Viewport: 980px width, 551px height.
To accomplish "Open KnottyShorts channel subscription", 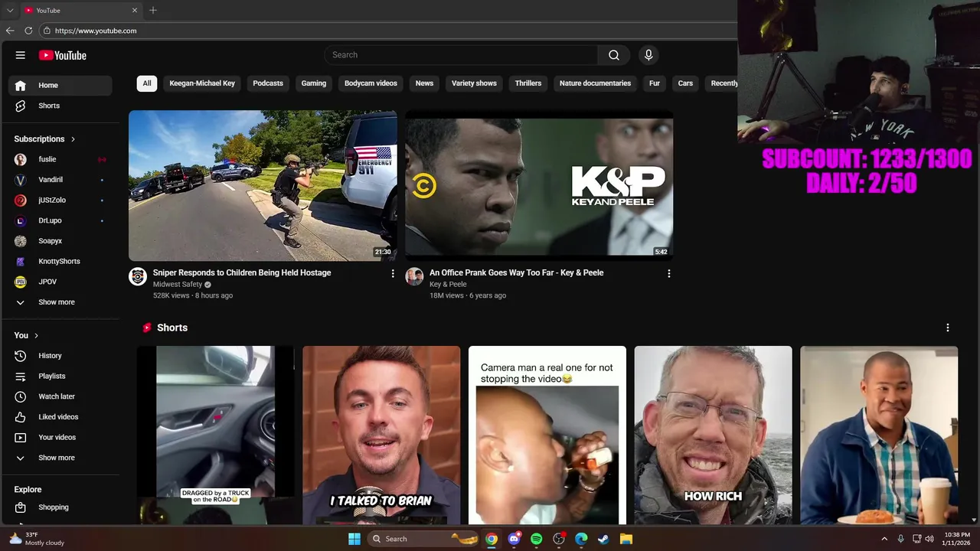I will pos(60,261).
